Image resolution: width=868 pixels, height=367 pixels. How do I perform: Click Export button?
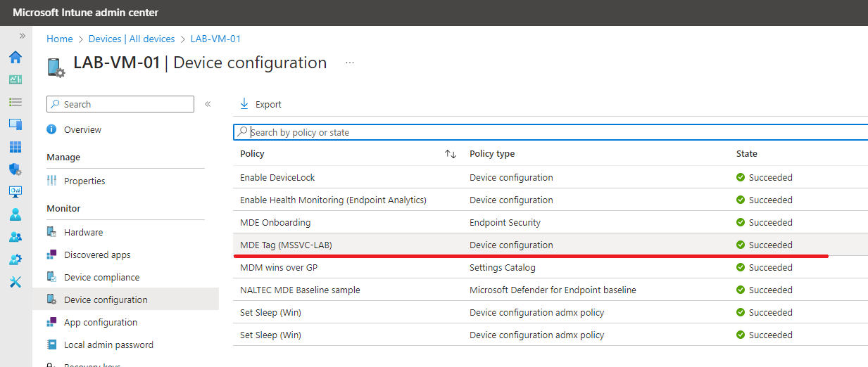(x=260, y=104)
